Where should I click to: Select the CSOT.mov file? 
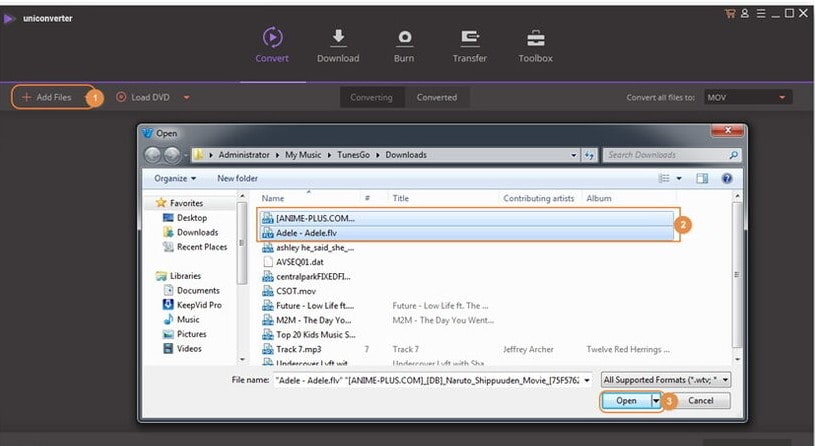point(289,292)
